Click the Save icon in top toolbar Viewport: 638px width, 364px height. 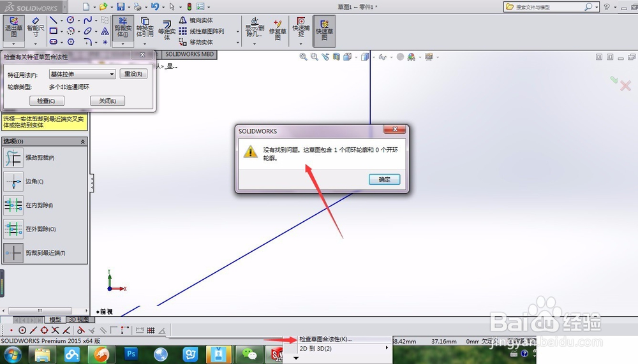(x=121, y=6)
